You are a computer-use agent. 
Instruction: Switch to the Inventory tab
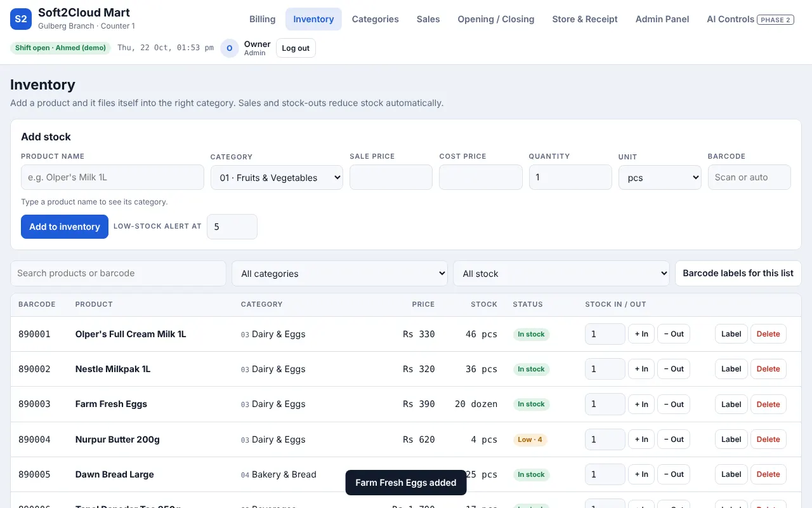(313, 19)
